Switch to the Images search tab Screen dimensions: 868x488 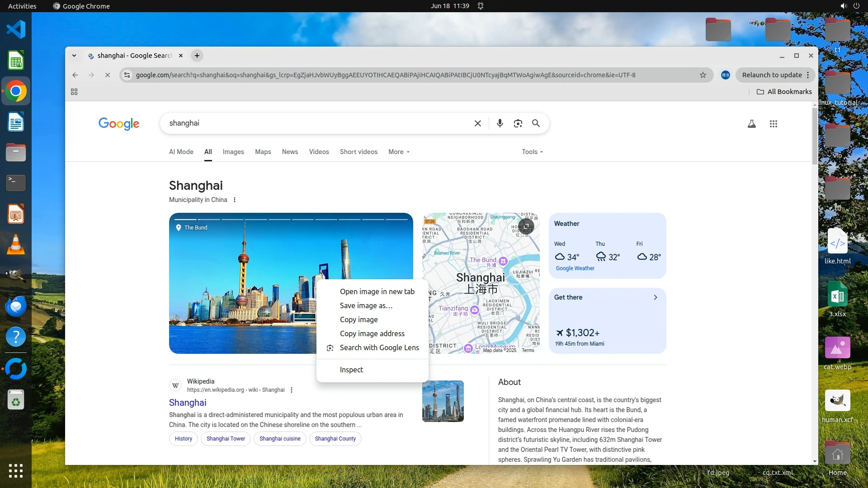[233, 152]
